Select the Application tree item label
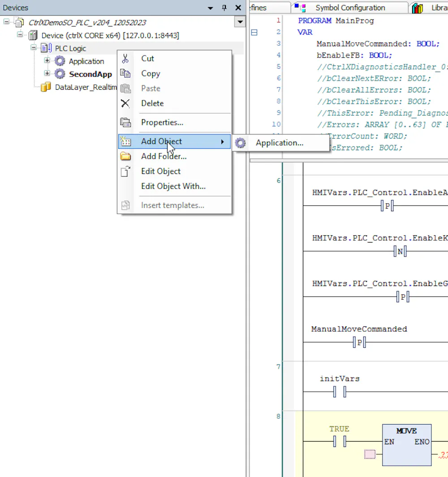Screen dimensions: 448x477 (86, 61)
